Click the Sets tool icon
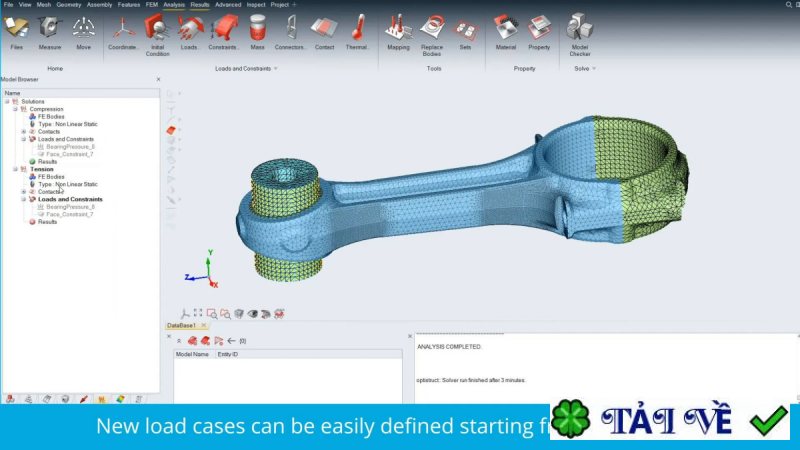The height and width of the screenshot is (450, 800). [465, 33]
